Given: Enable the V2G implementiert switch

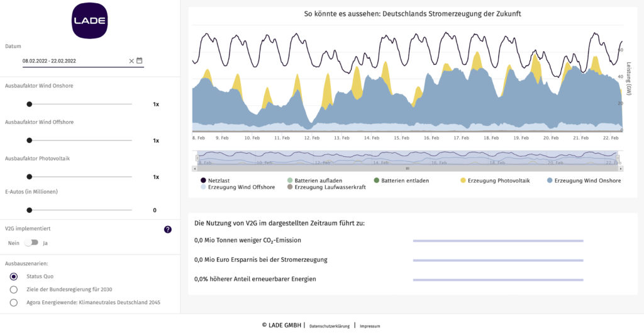Looking at the screenshot, I should click(x=31, y=242).
